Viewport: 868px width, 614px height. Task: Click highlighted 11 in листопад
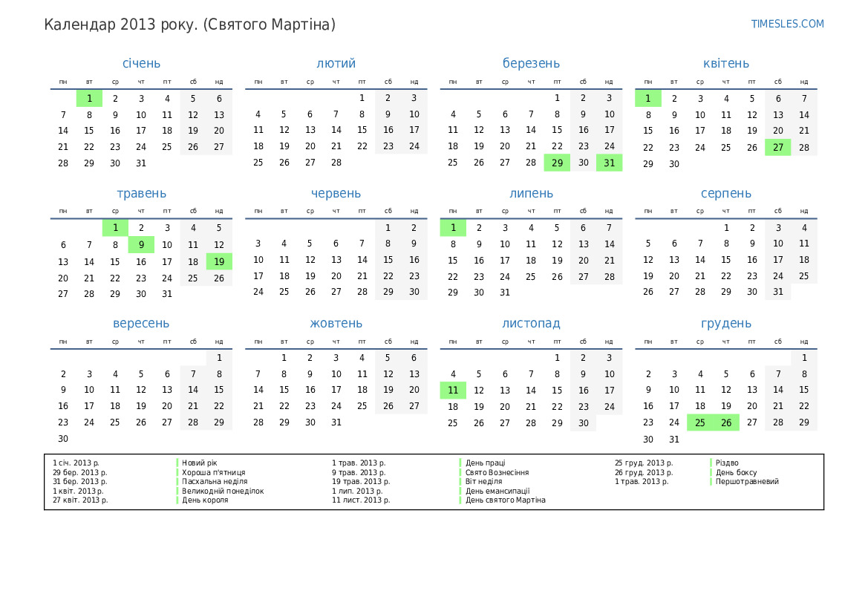453,391
